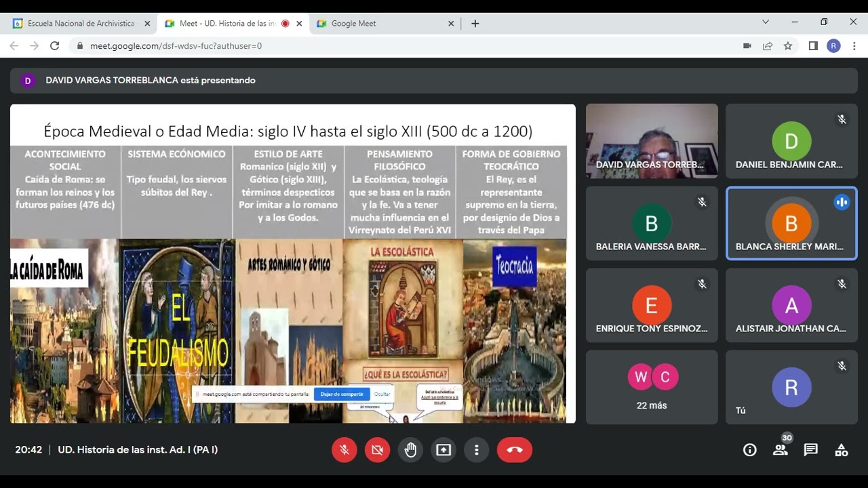Go back in browser history

point(14,46)
